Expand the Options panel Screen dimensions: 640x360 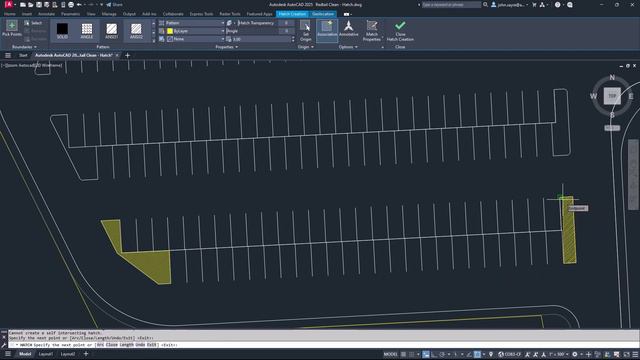pyautogui.click(x=348, y=47)
